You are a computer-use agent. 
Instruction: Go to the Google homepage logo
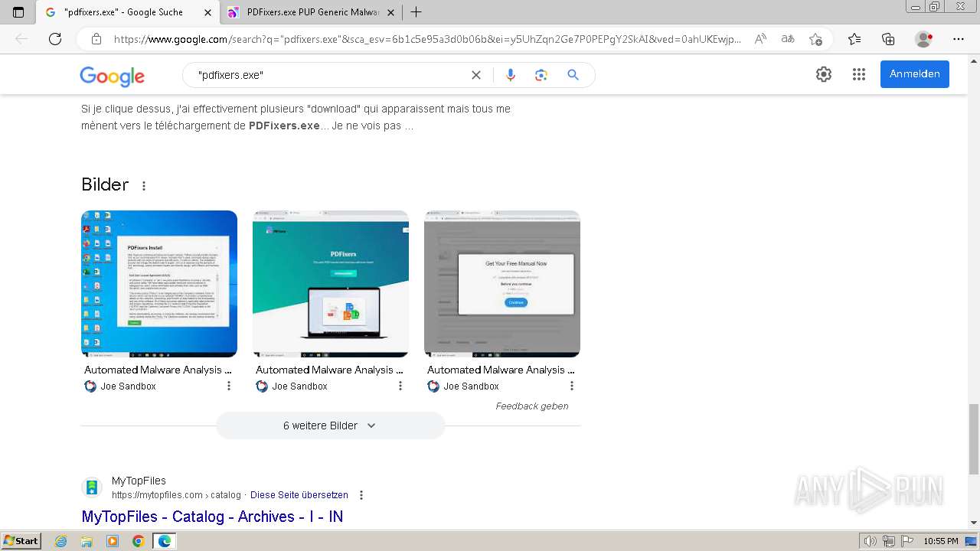coord(112,76)
